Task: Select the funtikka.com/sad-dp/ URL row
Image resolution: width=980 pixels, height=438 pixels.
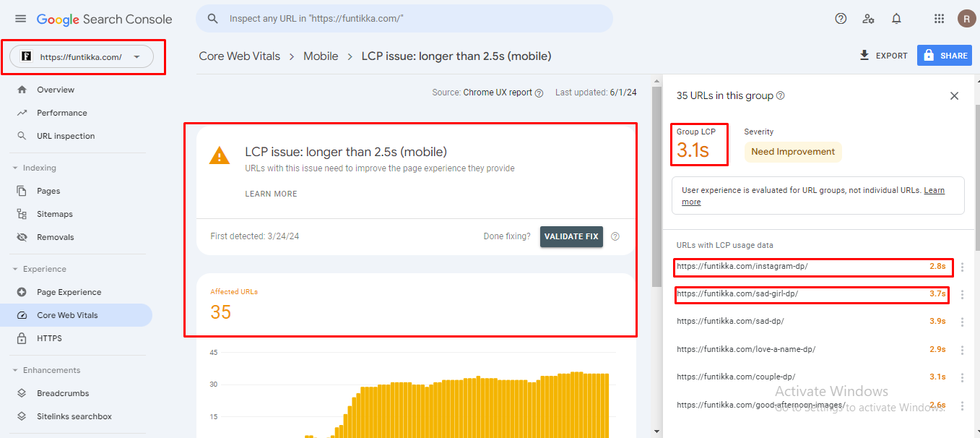Action: (x=811, y=321)
